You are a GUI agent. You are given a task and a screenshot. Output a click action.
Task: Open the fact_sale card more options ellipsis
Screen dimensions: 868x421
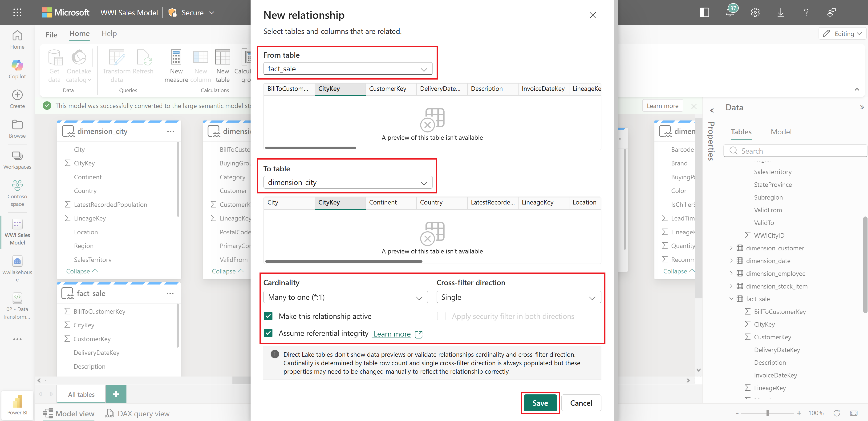170,294
